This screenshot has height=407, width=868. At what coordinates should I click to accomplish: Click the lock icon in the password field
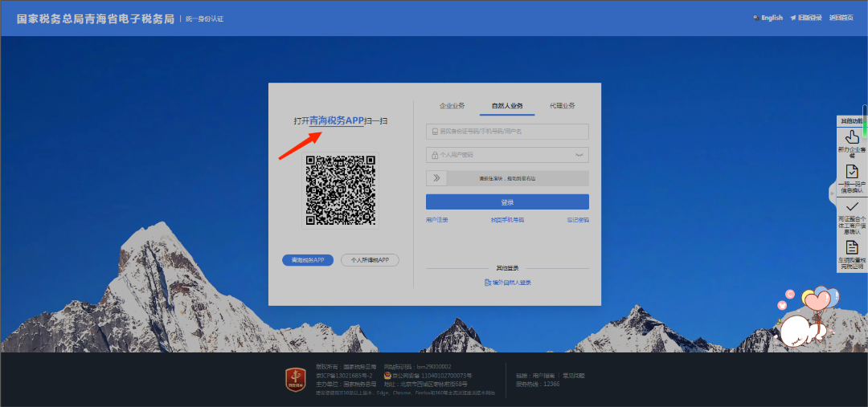[435, 155]
